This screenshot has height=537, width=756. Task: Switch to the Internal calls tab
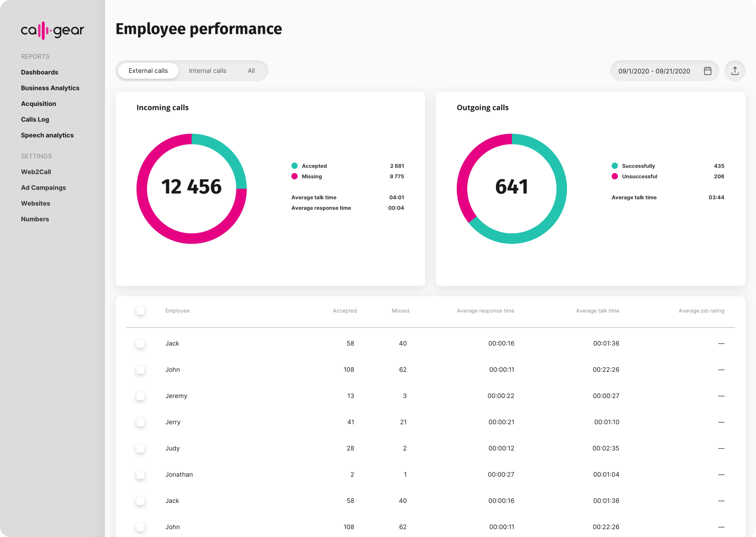[207, 71]
